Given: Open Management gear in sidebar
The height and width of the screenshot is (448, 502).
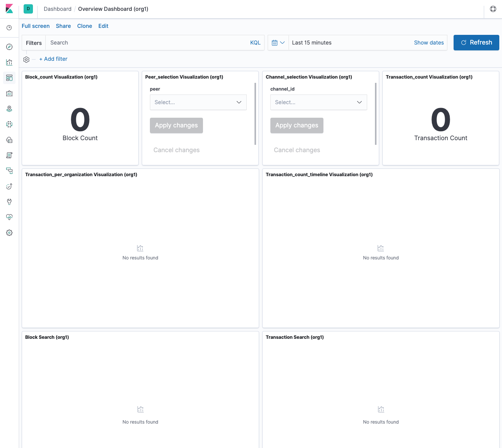Looking at the screenshot, I should (9, 233).
